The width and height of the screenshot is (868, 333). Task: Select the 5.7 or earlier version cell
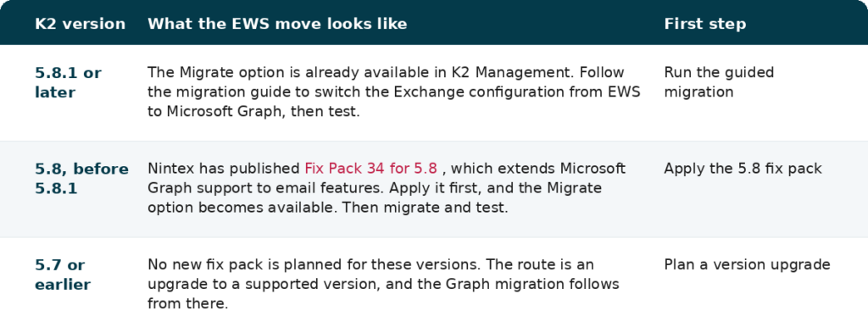63,275
